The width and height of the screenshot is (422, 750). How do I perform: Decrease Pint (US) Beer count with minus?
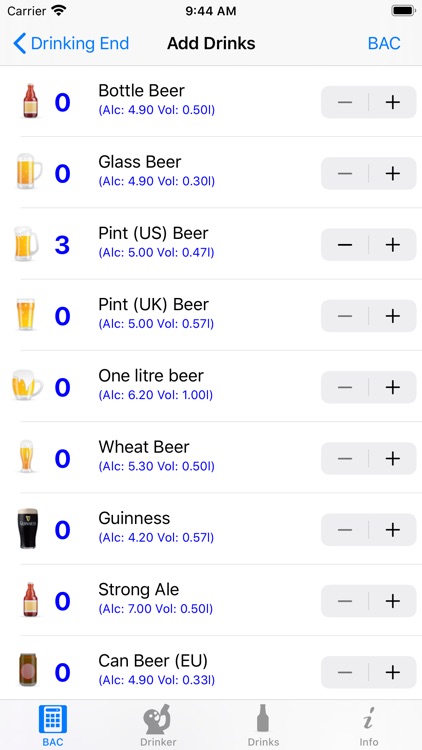coord(345,245)
